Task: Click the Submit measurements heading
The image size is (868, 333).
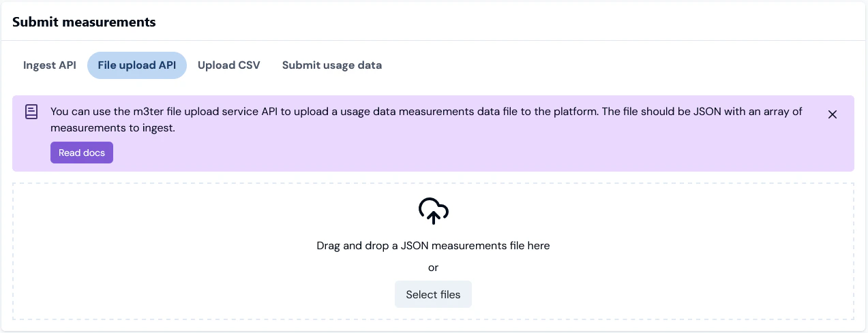Action: click(x=84, y=22)
